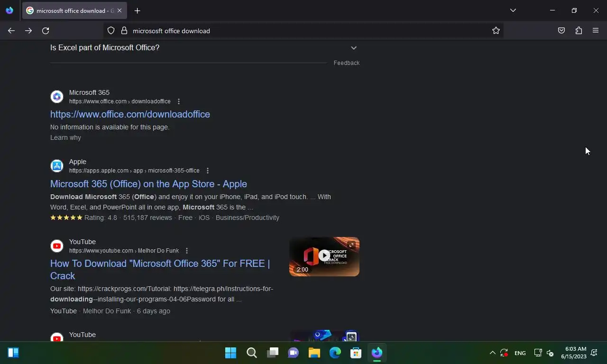This screenshot has width=607, height=364.
Task: Open the Extensions panel
Action: pyautogui.click(x=579, y=31)
